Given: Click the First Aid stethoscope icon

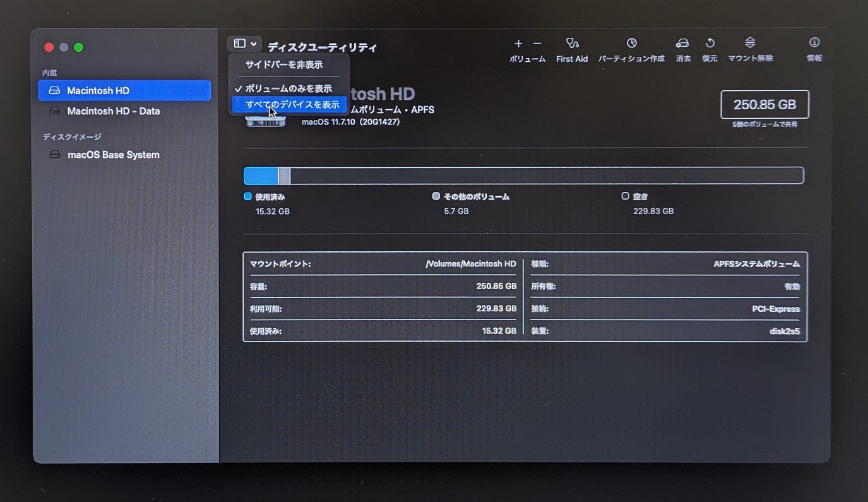Looking at the screenshot, I should click(572, 43).
